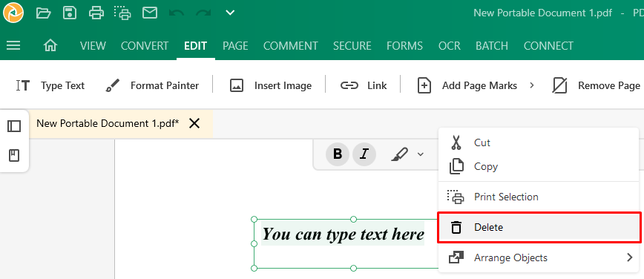Activate the Format Painter tool

tap(152, 85)
